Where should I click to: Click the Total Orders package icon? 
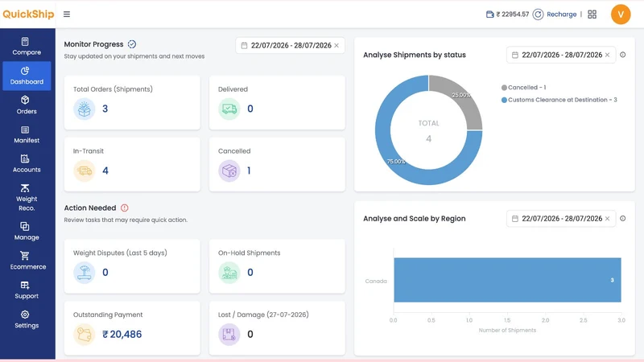[x=85, y=109]
